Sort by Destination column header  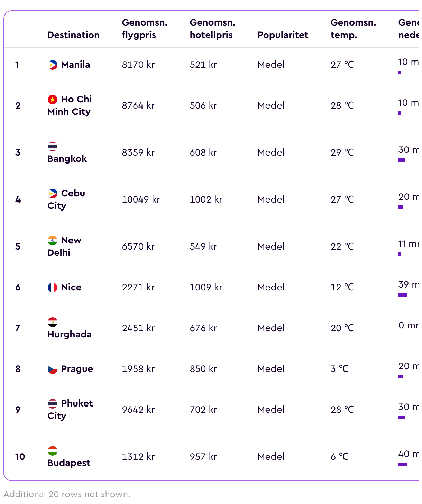coord(73,35)
